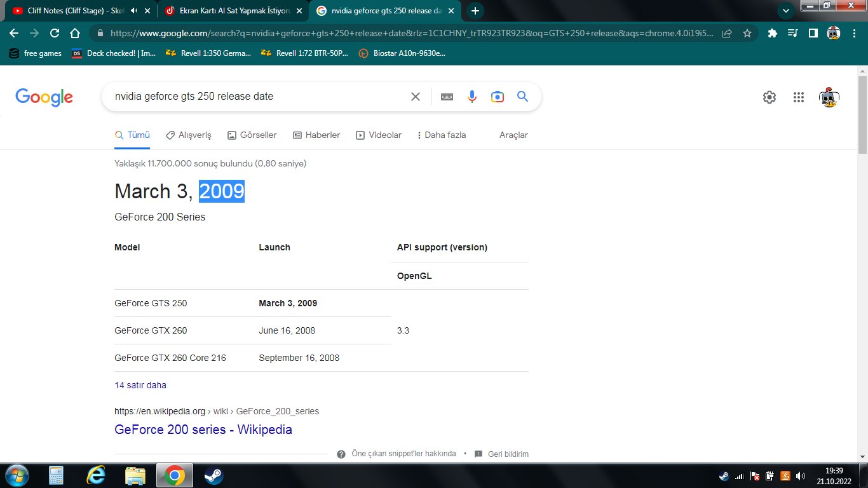The height and width of the screenshot is (488, 868).
Task: Open Internet Explorer from taskbar
Action: pos(96,475)
